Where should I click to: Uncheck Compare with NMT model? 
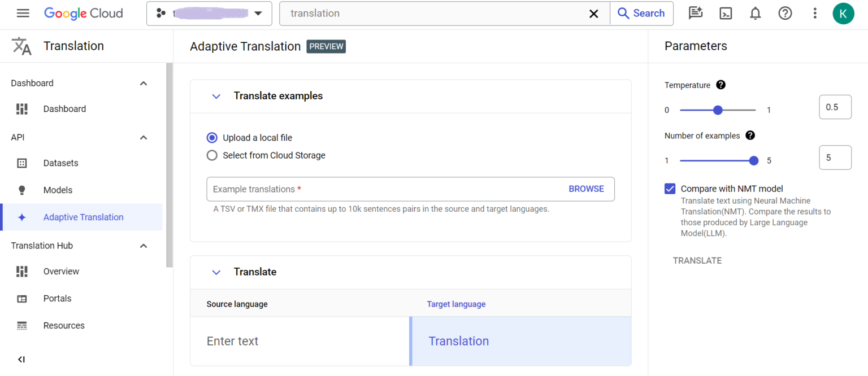(x=669, y=189)
